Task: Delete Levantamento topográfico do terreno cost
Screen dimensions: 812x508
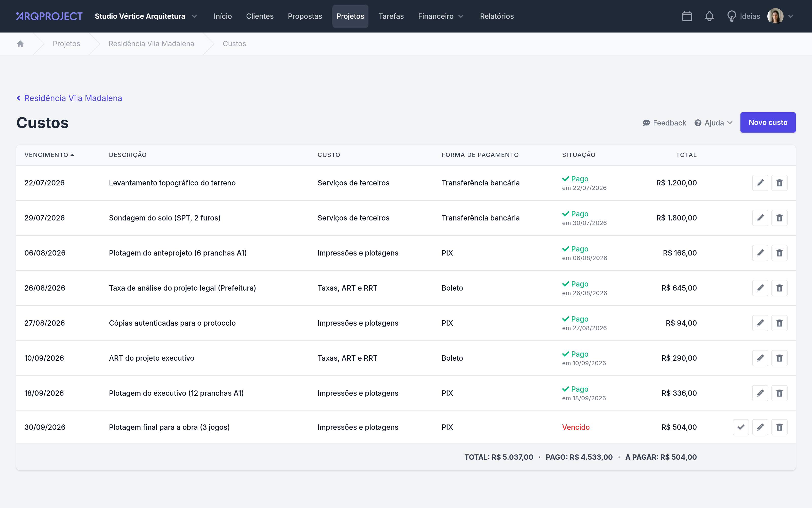Action: point(780,183)
